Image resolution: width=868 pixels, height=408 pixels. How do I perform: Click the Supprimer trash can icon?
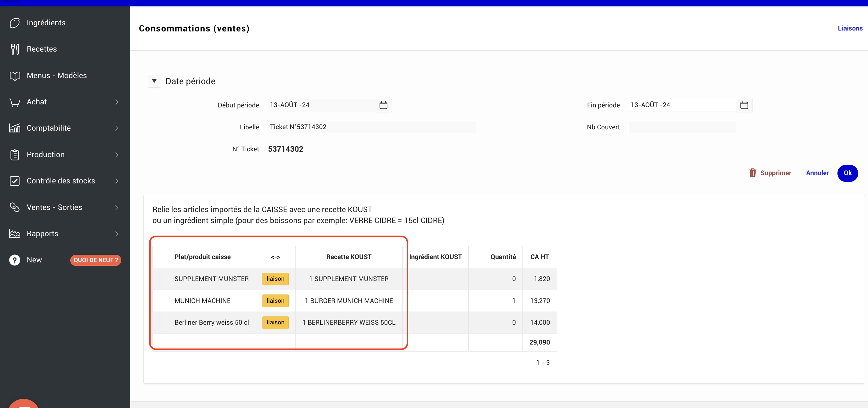click(x=753, y=173)
